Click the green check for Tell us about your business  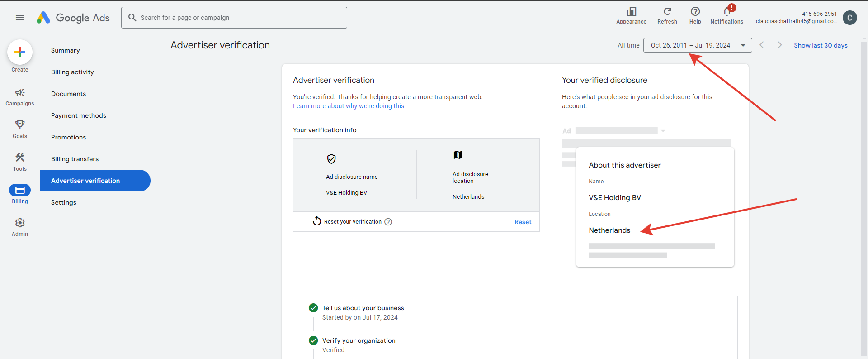pos(313,308)
